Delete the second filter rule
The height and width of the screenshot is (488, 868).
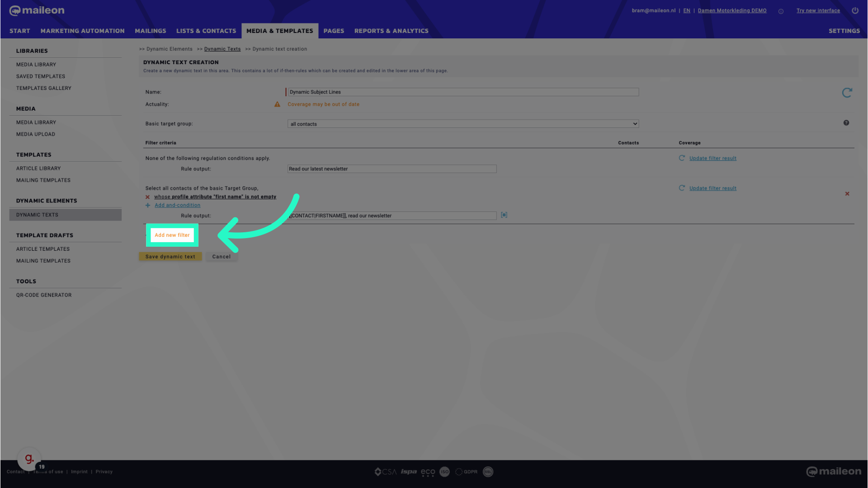click(847, 194)
